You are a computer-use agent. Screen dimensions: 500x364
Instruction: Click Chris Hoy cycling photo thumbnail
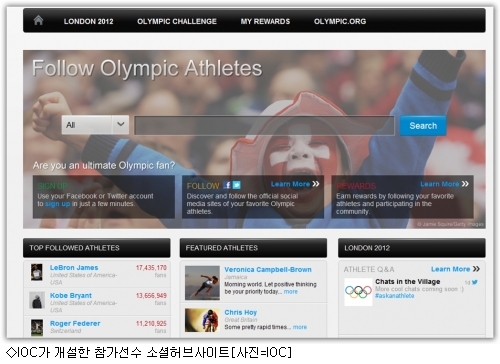pos(202,320)
